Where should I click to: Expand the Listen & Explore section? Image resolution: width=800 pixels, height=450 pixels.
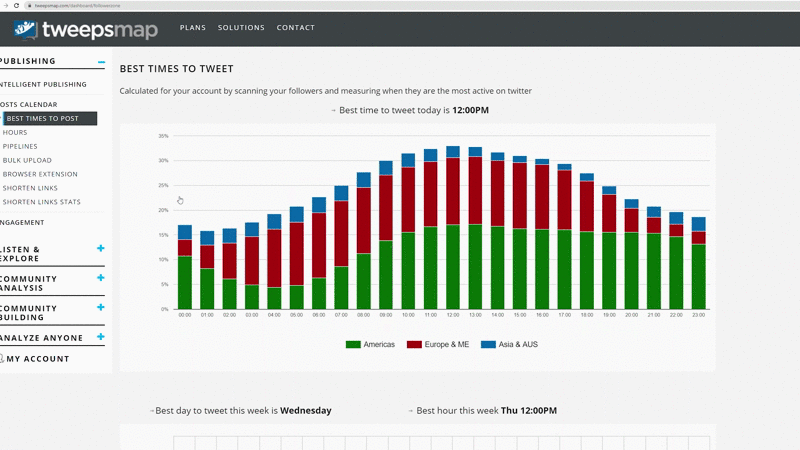coord(101,249)
